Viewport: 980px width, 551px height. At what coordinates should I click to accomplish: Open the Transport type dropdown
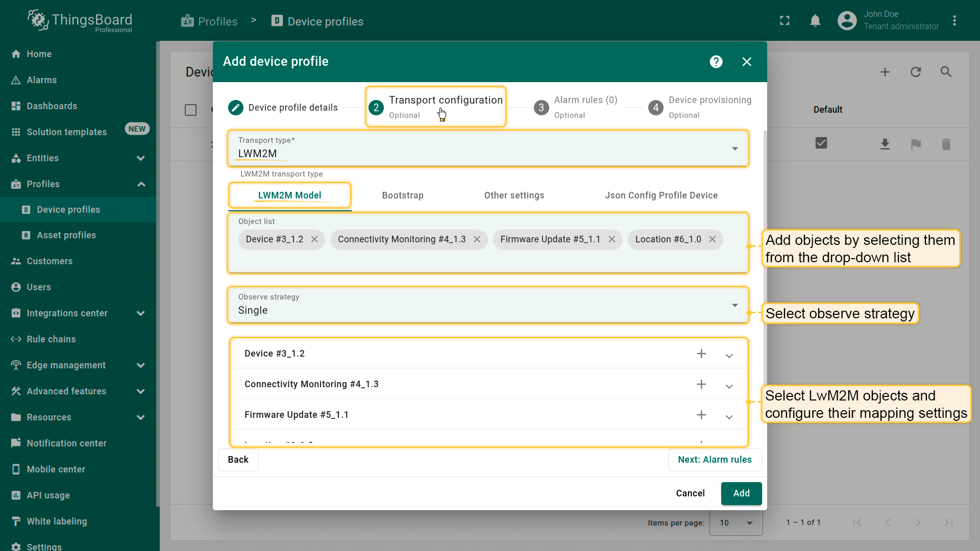pos(734,148)
